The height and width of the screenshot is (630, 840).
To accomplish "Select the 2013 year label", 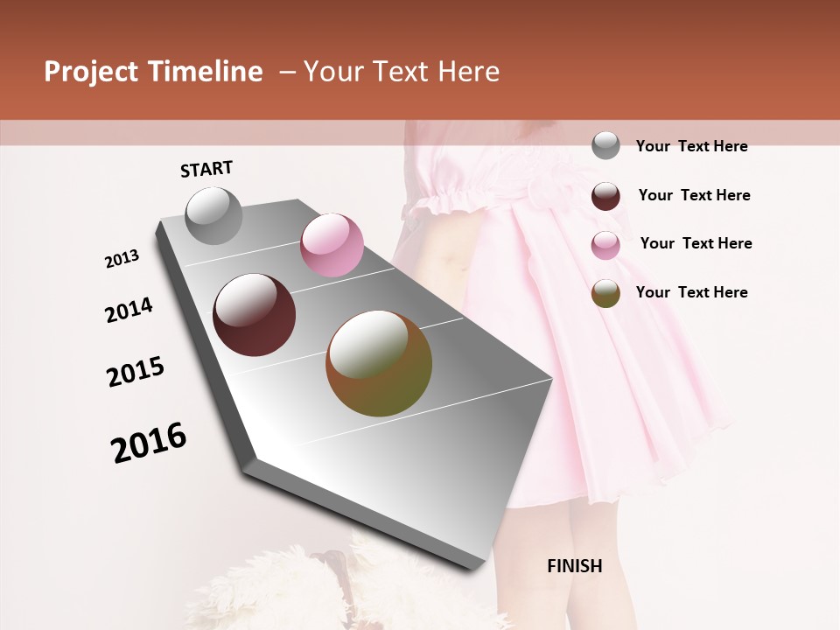I will (x=122, y=258).
